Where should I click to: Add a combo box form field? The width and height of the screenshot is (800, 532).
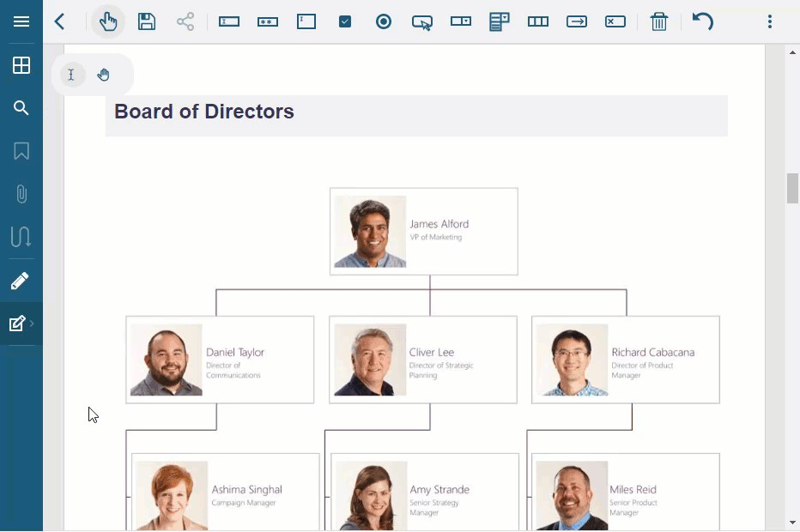461,21
